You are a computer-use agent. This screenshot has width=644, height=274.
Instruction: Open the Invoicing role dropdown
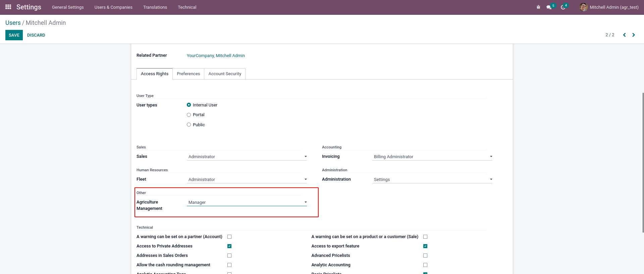coord(432,157)
